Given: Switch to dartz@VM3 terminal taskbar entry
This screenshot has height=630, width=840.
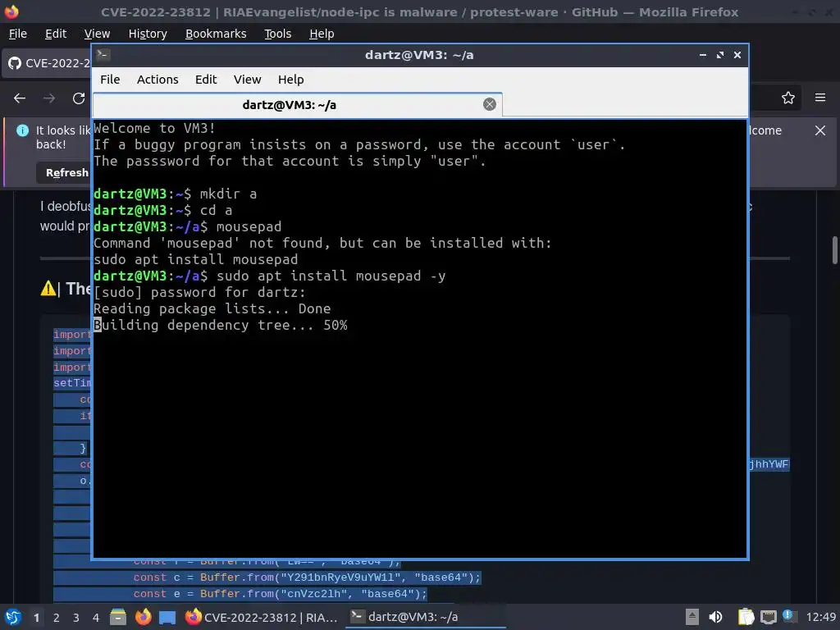Looking at the screenshot, I should tap(425, 617).
